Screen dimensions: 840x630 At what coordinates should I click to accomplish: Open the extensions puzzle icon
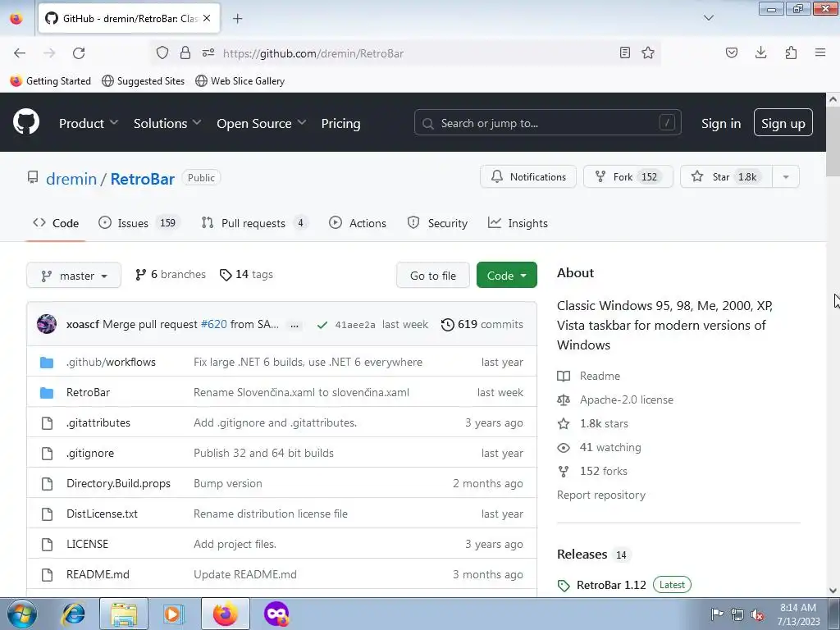[x=791, y=52]
